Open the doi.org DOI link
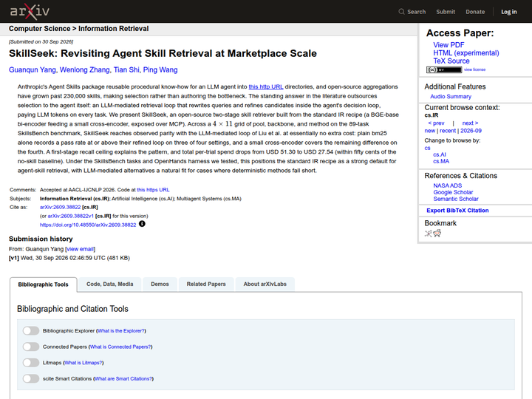 pos(88,225)
